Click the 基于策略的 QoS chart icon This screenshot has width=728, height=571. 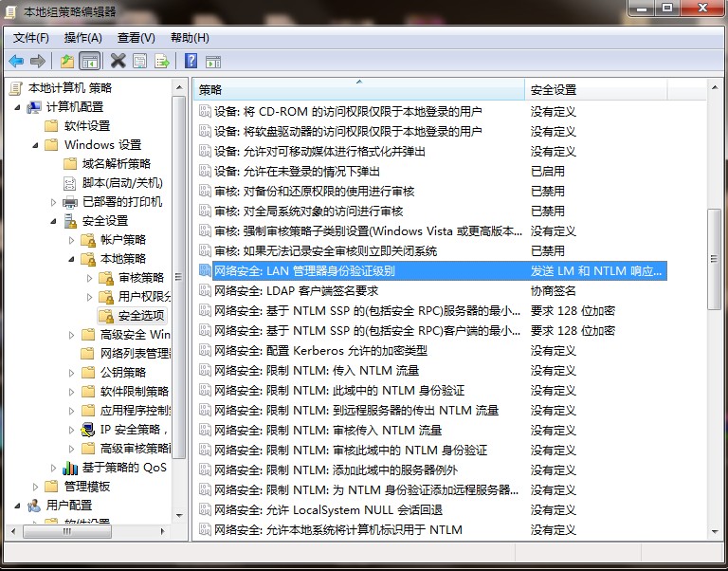(70, 468)
